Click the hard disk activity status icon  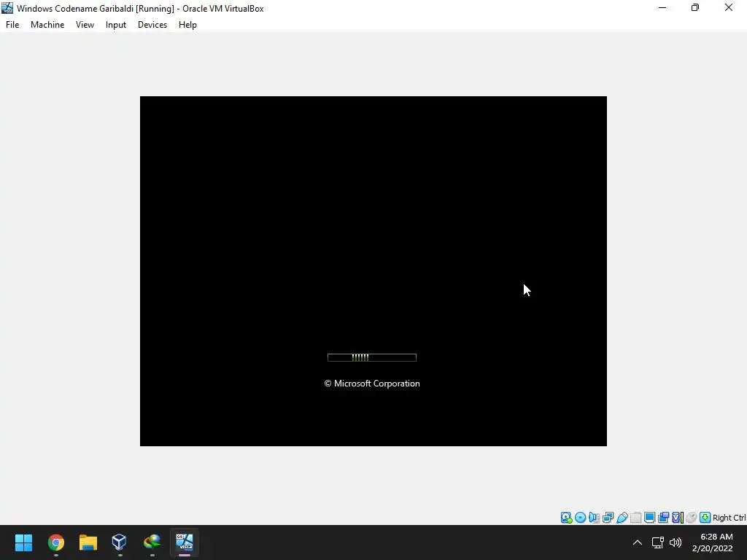point(566,518)
